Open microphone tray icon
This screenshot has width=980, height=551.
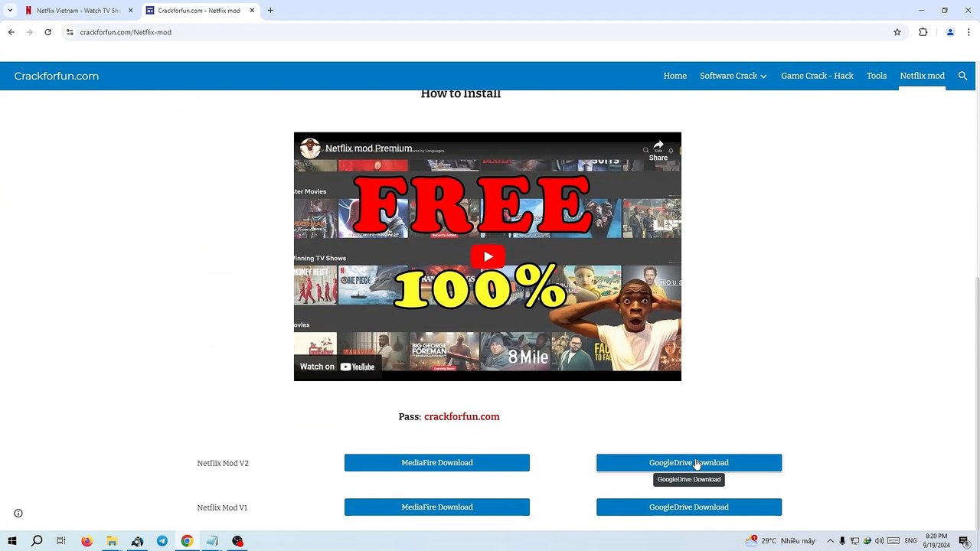point(842,541)
